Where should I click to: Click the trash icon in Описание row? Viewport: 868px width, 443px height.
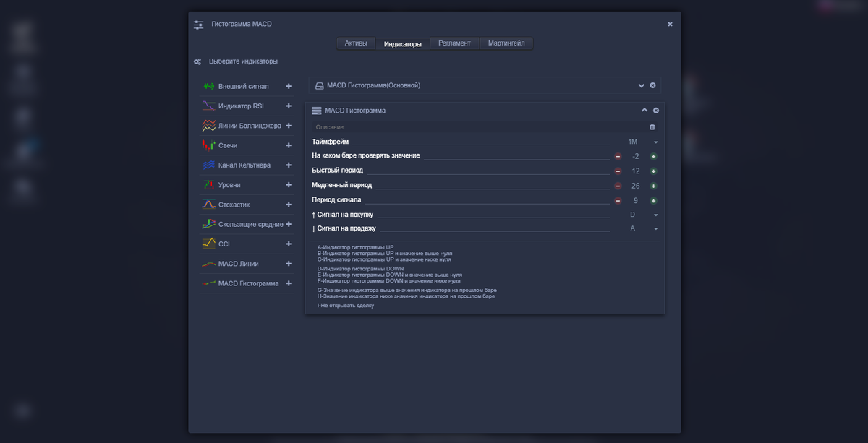coord(652,127)
